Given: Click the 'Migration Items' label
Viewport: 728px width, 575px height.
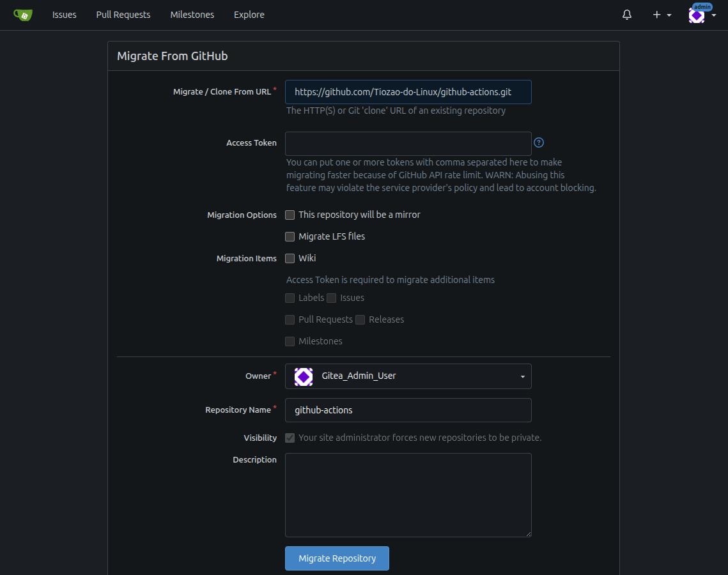Looking at the screenshot, I should pos(247,259).
